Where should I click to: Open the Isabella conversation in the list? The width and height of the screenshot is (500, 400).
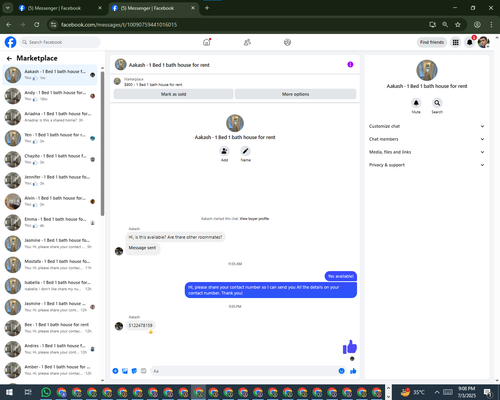click(x=50, y=286)
